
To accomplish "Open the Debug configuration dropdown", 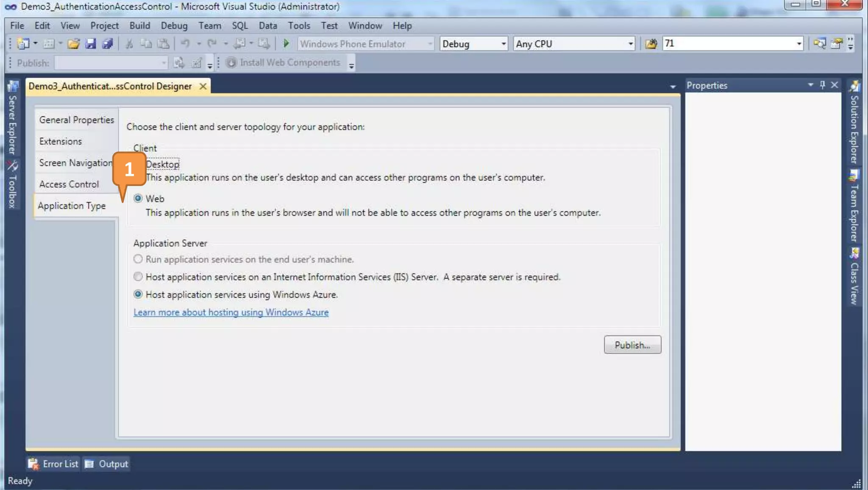I will [503, 44].
